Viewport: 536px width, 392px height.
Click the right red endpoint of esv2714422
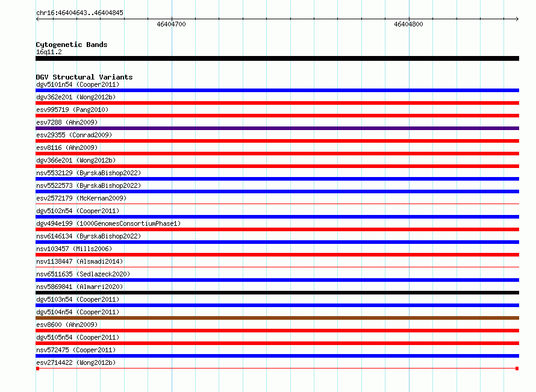click(517, 369)
